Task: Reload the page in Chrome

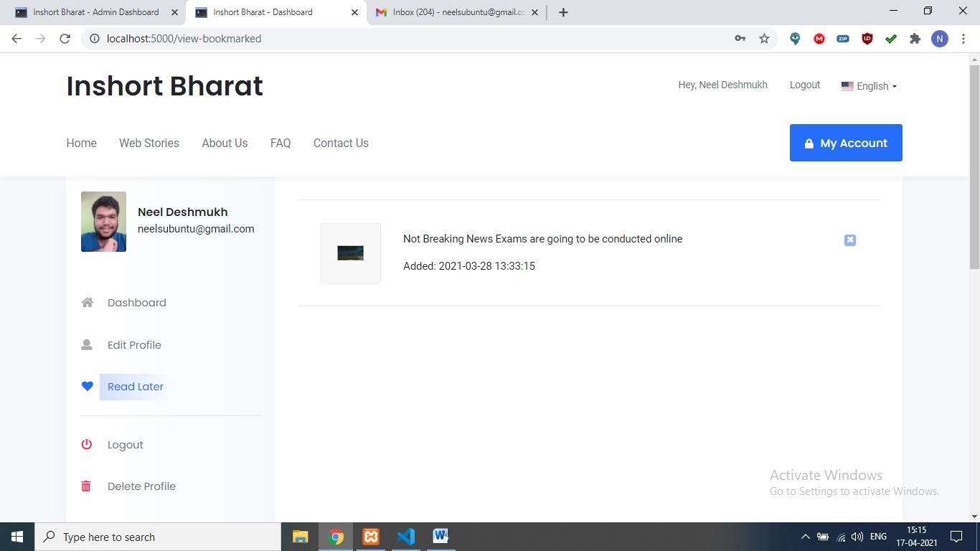Action: pyautogui.click(x=65, y=39)
